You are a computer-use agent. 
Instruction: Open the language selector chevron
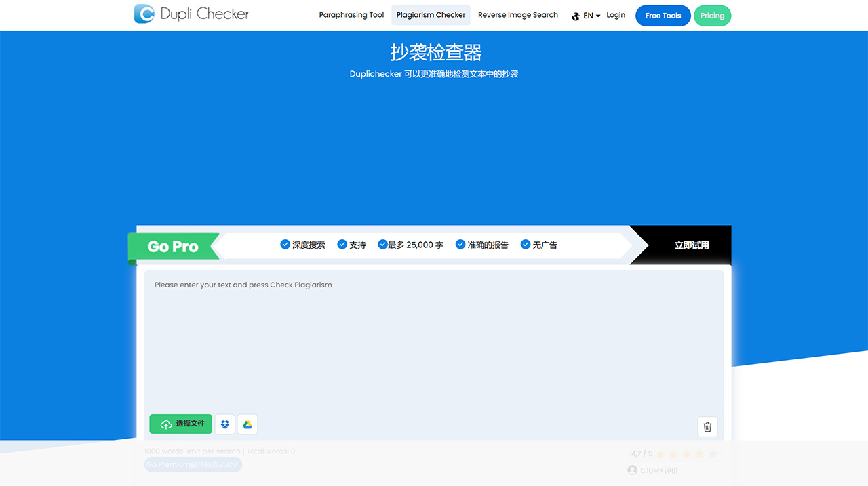tap(597, 16)
